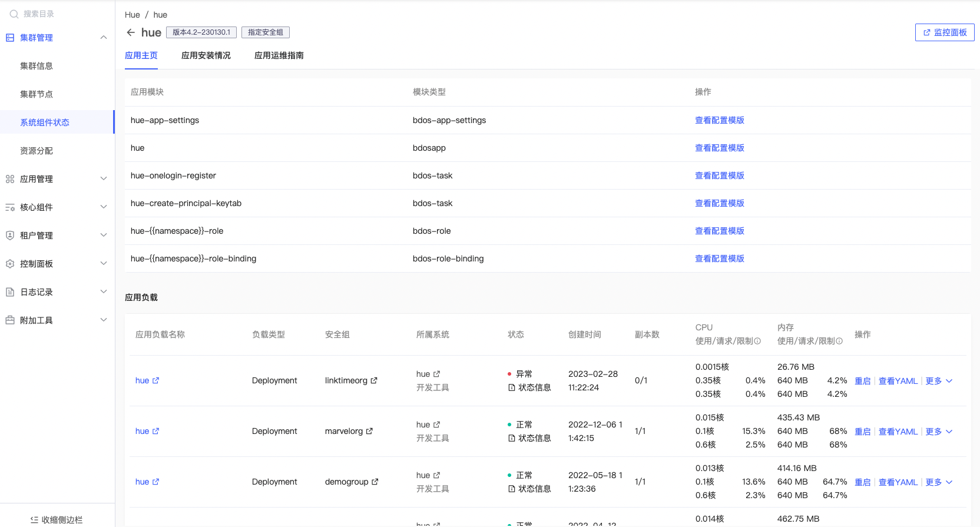Click the 核心组件 icon
This screenshot has height=527, width=980.
[10, 207]
